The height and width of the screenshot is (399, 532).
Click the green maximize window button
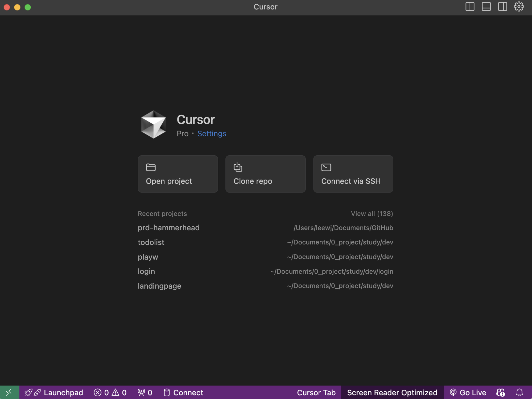28,7
